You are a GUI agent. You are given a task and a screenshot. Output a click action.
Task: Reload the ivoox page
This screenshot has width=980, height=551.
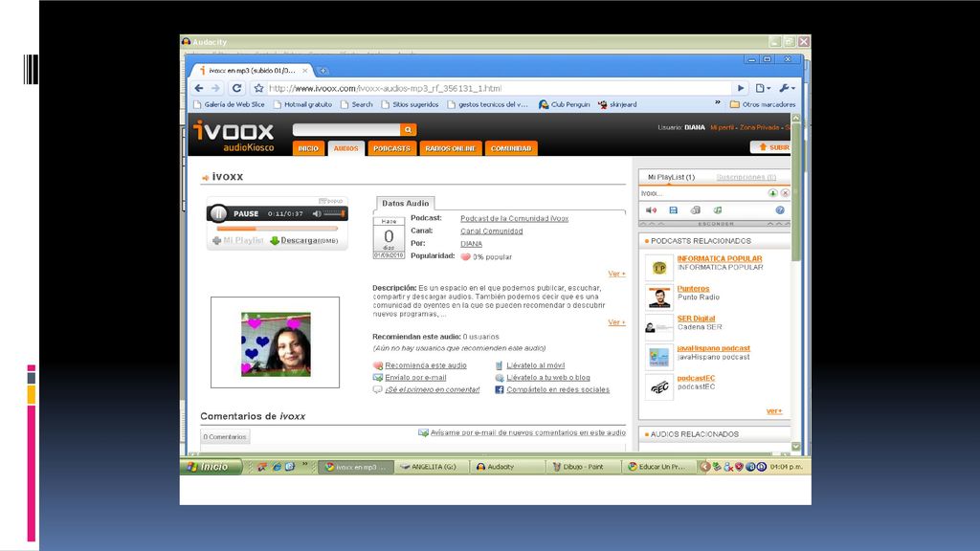pos(237,88)
